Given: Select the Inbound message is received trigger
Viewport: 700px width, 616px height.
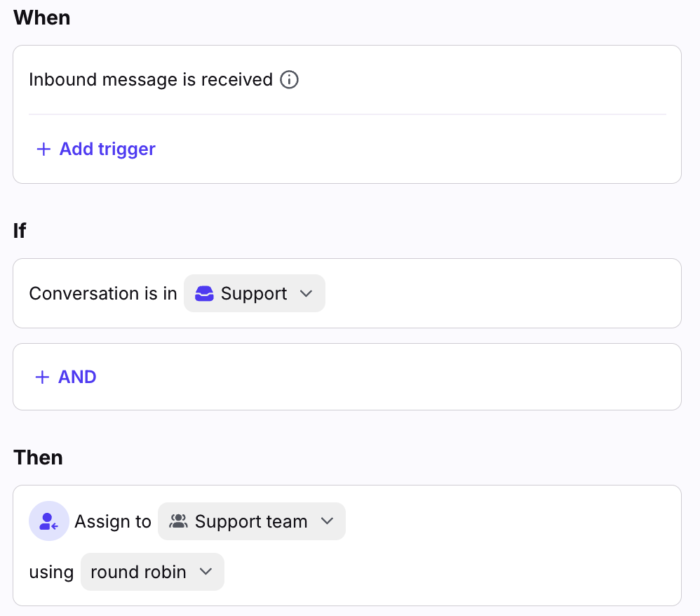Looking at the screenshot, I should (150, 80).
